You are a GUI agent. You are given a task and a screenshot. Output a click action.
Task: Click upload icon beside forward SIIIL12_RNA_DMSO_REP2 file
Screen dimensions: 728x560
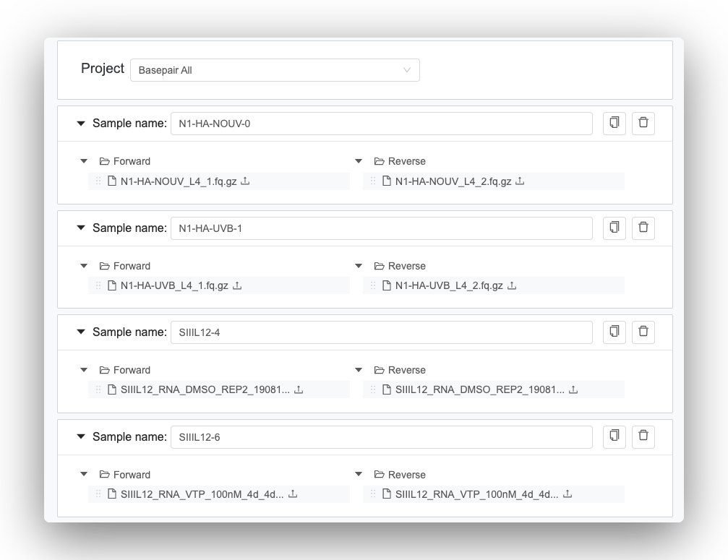pos(299,389)
